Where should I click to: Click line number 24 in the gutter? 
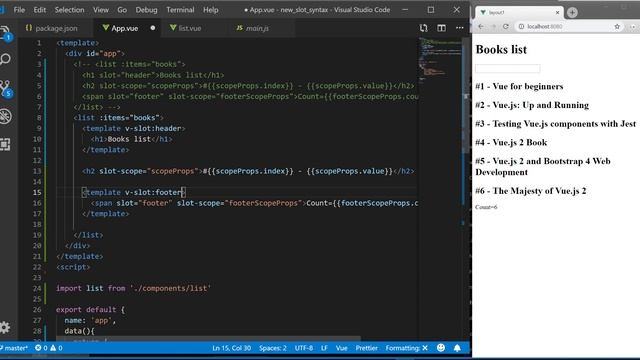37,288
